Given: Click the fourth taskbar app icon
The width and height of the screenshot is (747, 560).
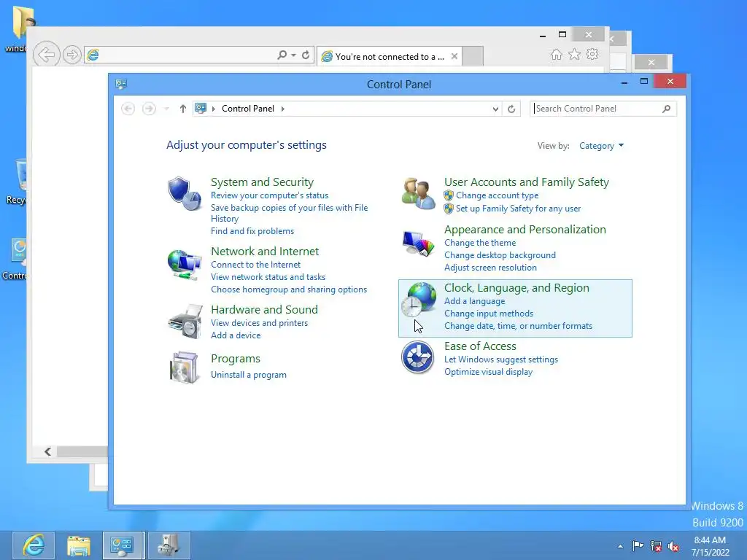Looking at the screenshot, I should [x=169, y=545].
